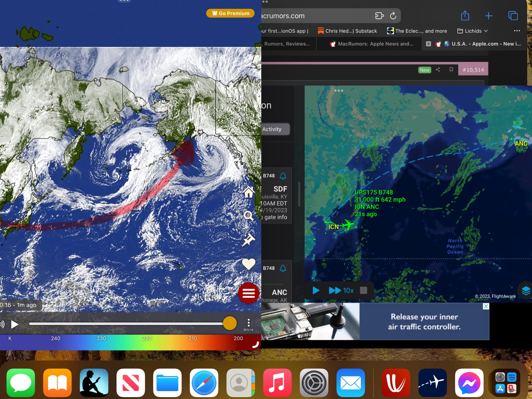The width and height of the screenshot is (532, 399).
Task: Open the red hamburger menu button
Action: point(249,293)
